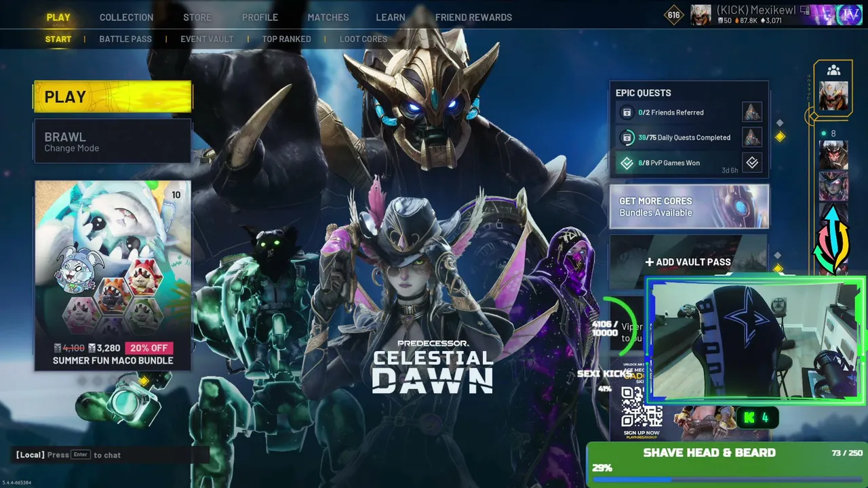Screen dimensions: 868x488
Task: Open the party group icon in the right sidebar
Action: pyautogui.click(x=833, y=70)
